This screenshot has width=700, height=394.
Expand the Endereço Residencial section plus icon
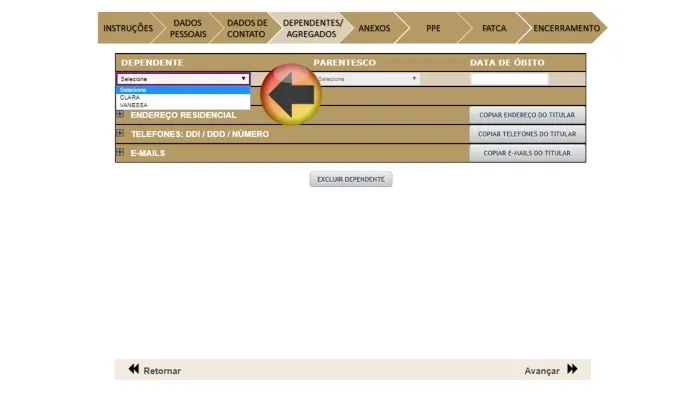(120, 114)
